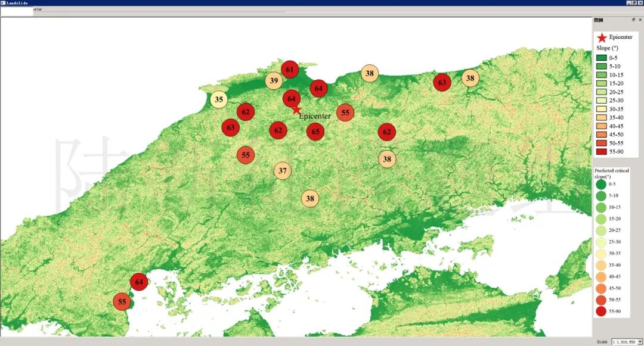Select the 0-5 slope green swatch
This screenshot has height=346, width=644.
click(602, 57)
